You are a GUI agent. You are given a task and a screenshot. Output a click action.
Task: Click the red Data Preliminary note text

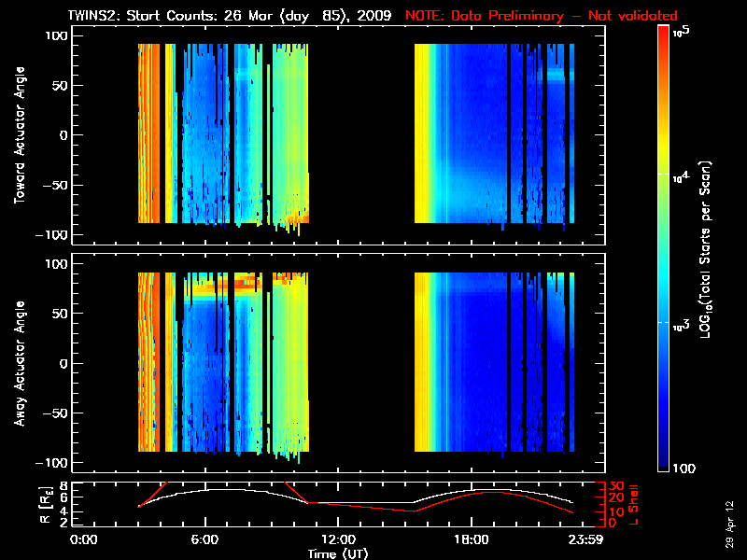542,16
